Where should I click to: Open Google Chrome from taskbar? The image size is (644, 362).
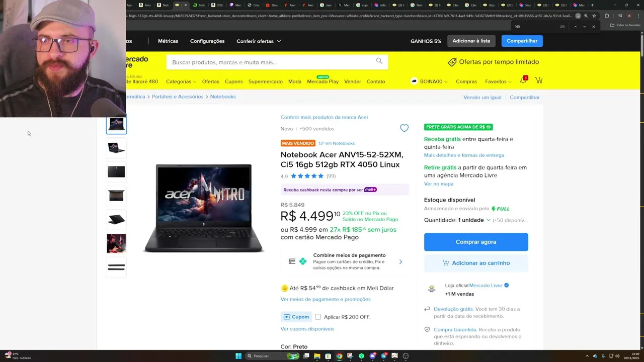coord(339,356)
